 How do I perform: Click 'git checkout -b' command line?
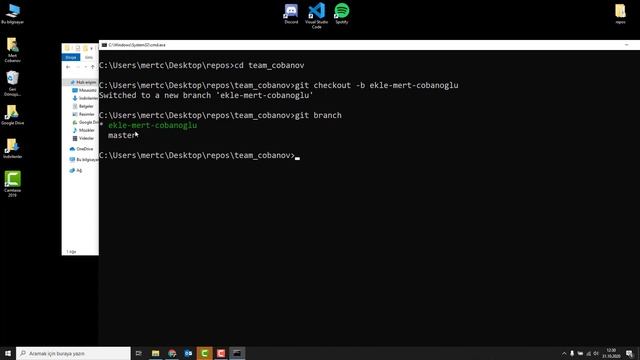pos(278,85)
